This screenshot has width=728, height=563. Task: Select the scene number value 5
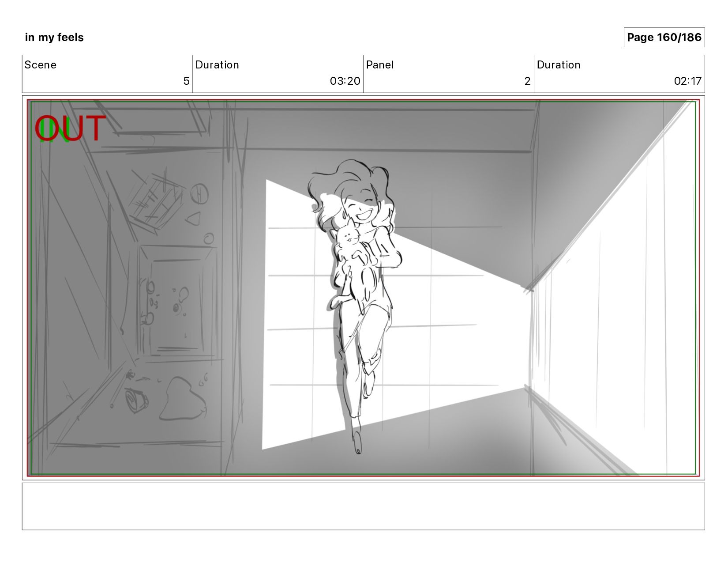[x=186, y=81]
